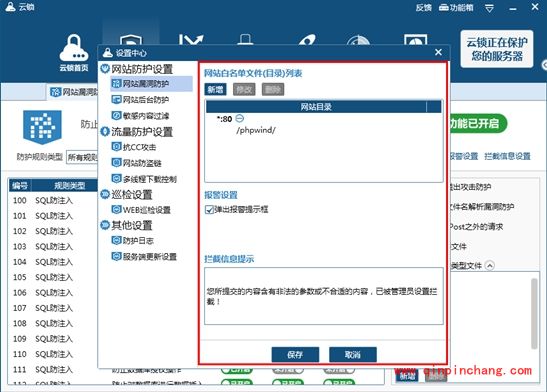The height and width of the screenshot is (392, 547).
Task: Close the 设置中心 dialog
Action: 439,52
